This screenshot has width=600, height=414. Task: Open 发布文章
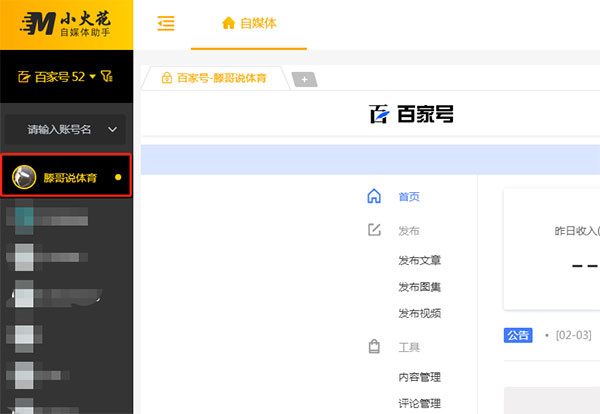419,261
